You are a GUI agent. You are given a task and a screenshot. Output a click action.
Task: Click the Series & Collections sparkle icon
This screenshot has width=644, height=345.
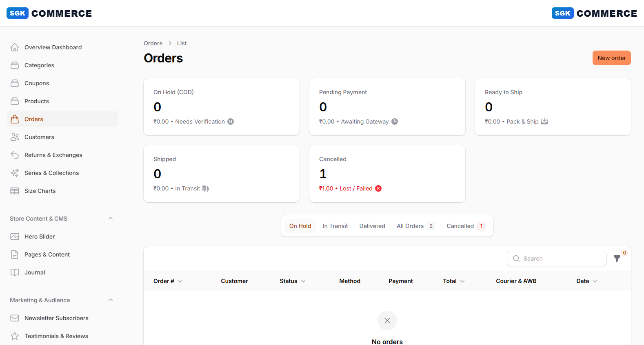click(x=15, y=173)
